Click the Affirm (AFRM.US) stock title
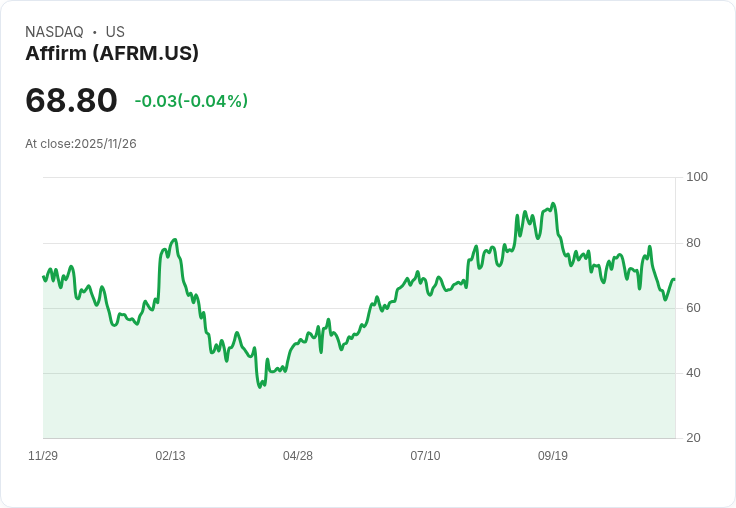This screenshot has width=736, height=508. 112,53
